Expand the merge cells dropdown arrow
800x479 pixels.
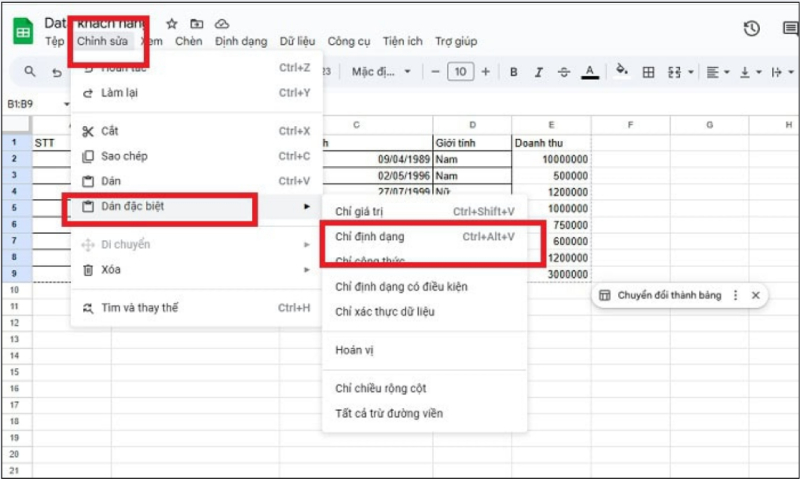(691, 72)
